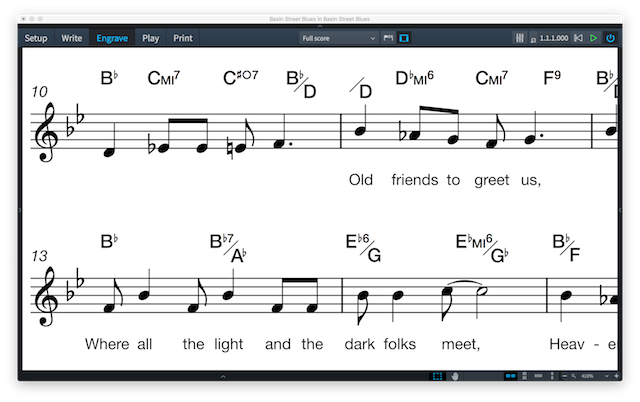640x402 pixels.
Task: Open the Full score layout dropdown
Action: pos(338,38)
